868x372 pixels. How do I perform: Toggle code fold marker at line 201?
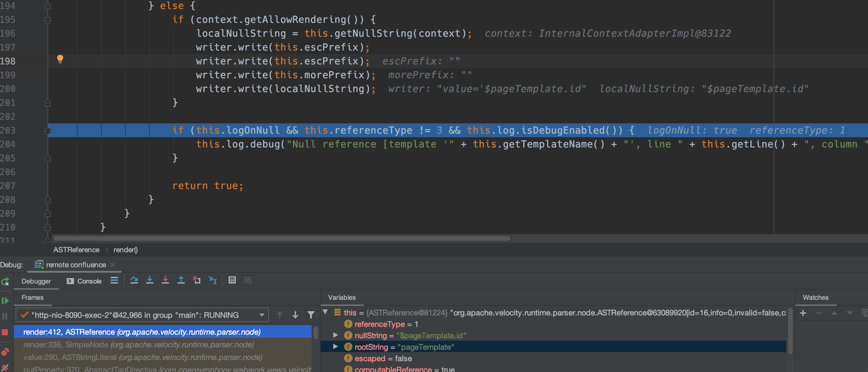[48, 103]
